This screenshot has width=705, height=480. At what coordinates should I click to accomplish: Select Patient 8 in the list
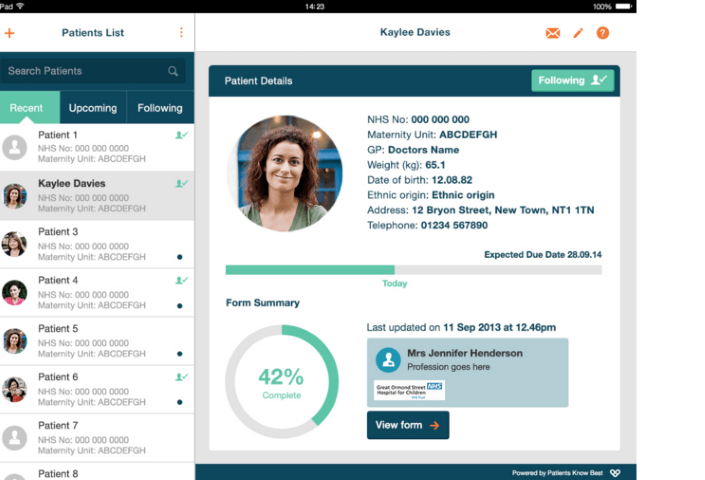(97, 472)
